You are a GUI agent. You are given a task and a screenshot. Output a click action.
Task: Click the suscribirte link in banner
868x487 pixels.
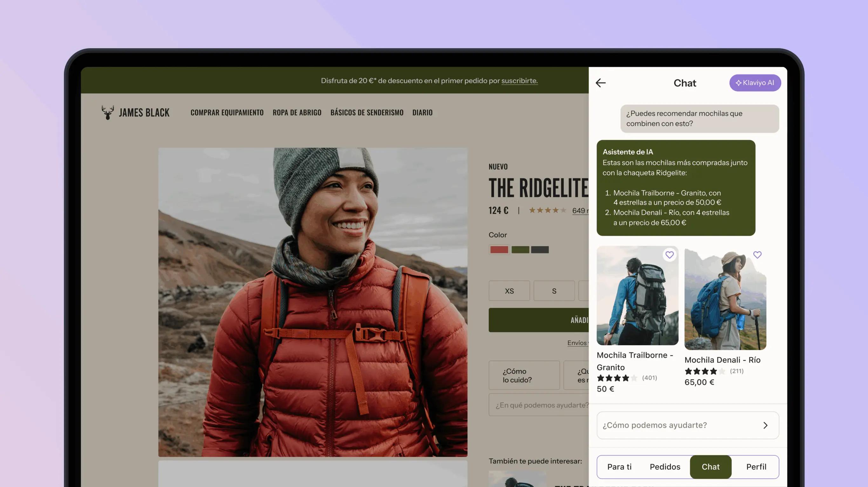tap(519, 81)
